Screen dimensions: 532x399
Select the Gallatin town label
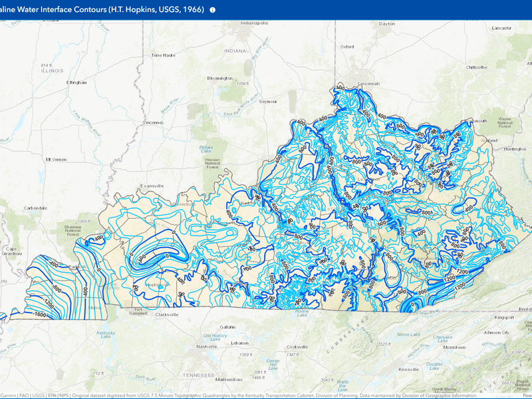(x=227, y=327)
